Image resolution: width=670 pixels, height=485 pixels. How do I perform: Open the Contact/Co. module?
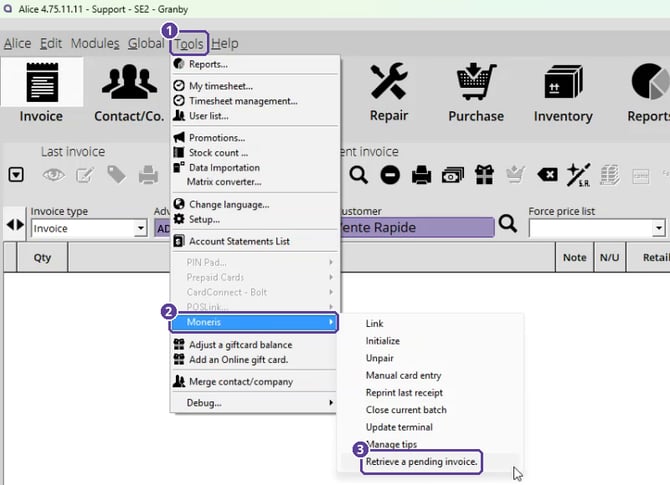point(129,92)
